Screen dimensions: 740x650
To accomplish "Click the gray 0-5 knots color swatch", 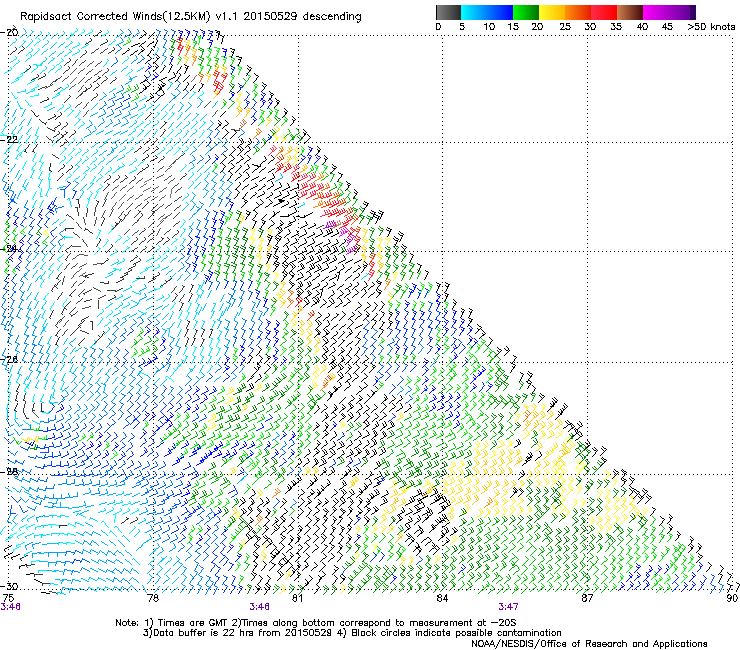I will 448,12.
